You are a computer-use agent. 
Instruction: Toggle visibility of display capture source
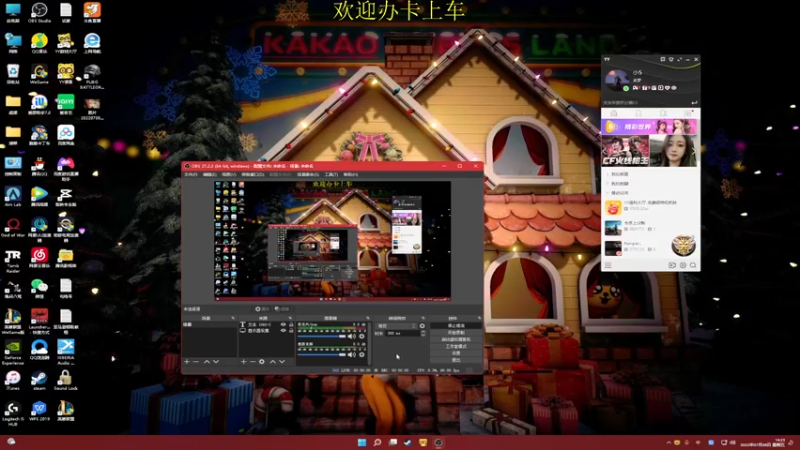[283, 331]
